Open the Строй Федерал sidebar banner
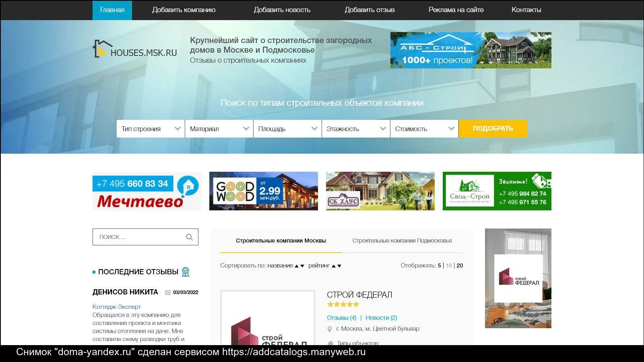The height and width of the screenshot is (362, 644). [518, 278]
